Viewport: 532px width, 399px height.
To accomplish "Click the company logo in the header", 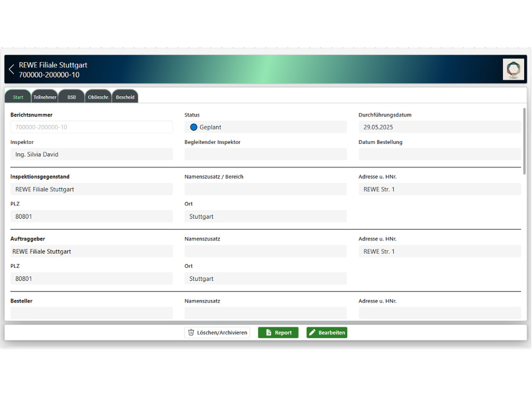I will click(x=513, y=69).
